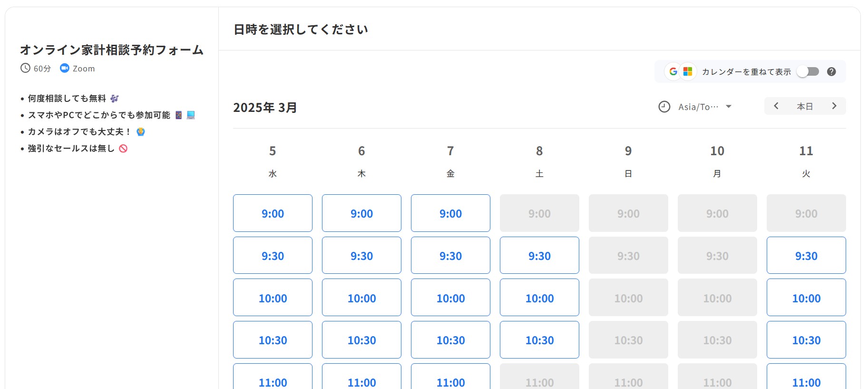This screenshot has height=389, width=868.
Task: Select 9:00 slot on Wednesday 5
Action: (x=273, y=213)
